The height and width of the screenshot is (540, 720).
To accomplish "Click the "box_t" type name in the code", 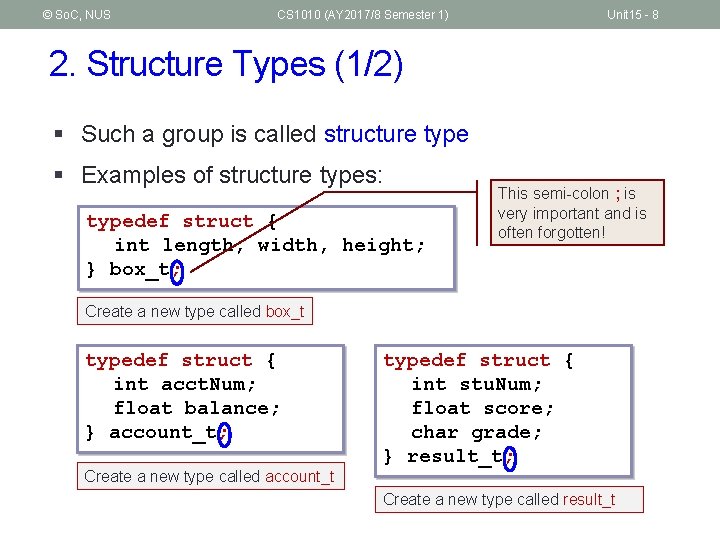I will [139, 270].
